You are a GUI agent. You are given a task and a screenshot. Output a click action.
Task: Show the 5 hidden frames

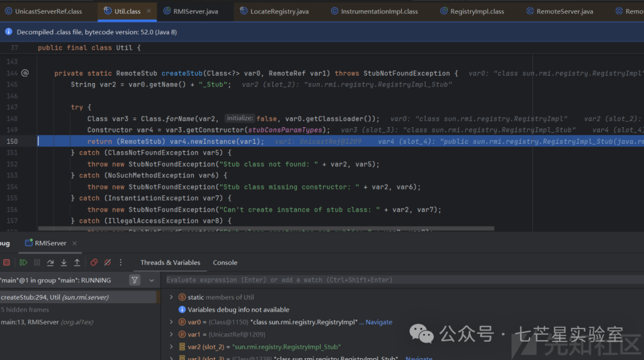(x=24, y=309)
